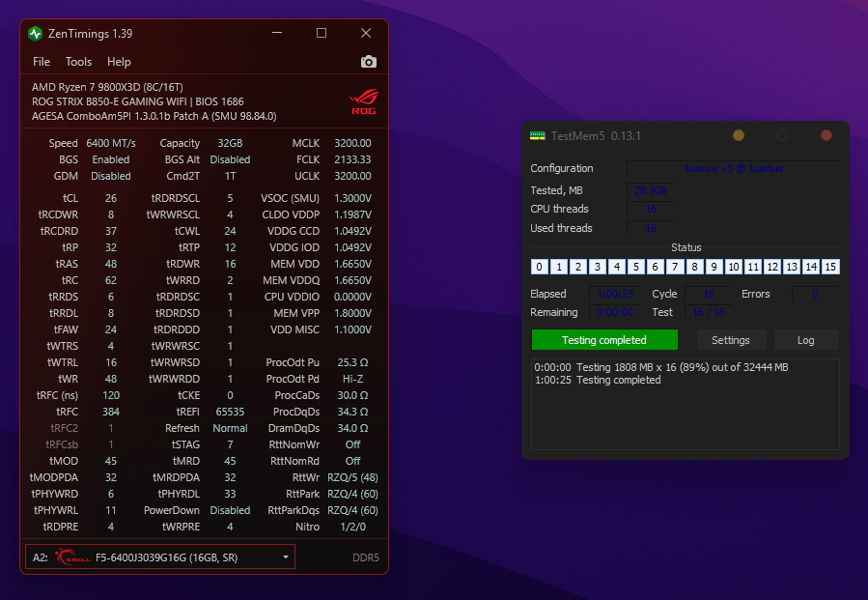Click the tPHYRDL value 33
868x600 pixels.
coord(230,494)
